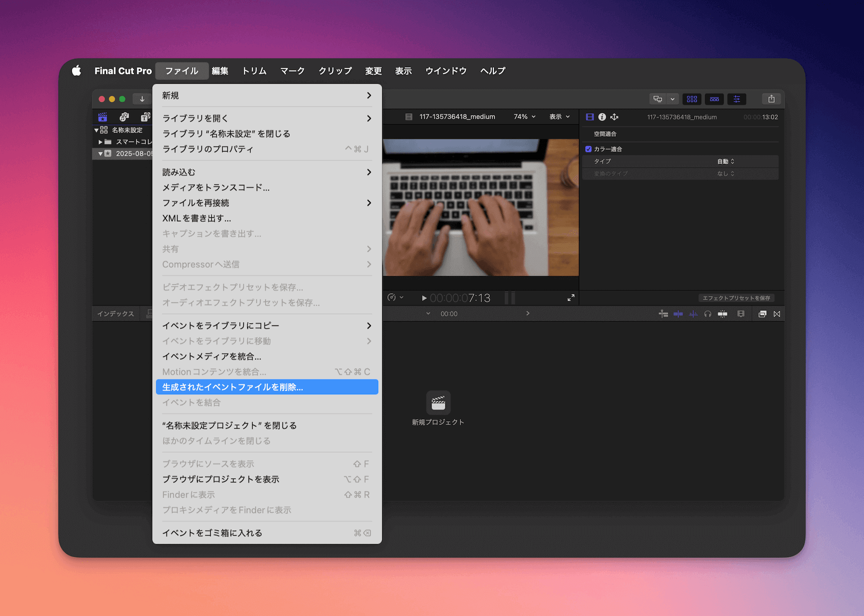Click the import media down-arrow button
Viewport: 864px width, 616px height.
pyautogui.click(x=142, y=99)
